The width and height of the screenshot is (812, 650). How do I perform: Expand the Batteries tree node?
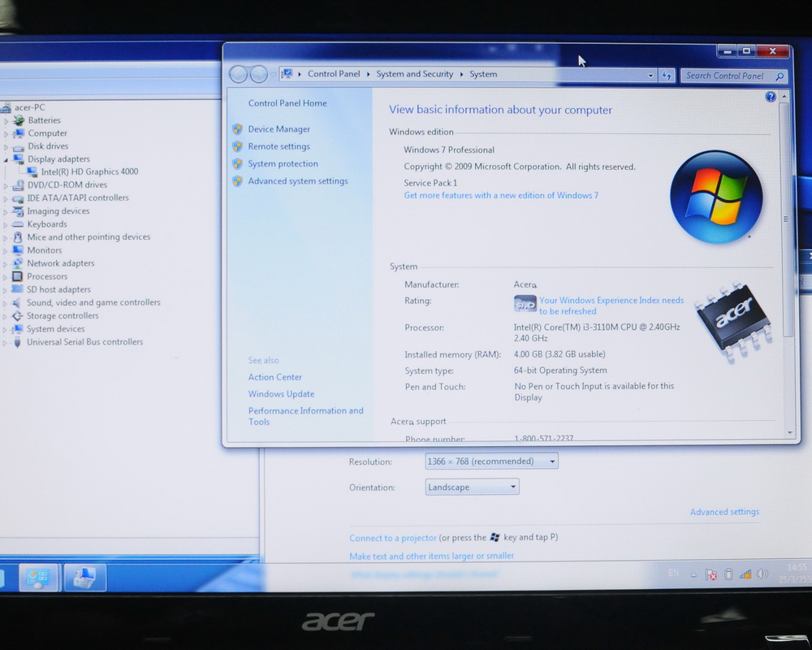(6, 121)
